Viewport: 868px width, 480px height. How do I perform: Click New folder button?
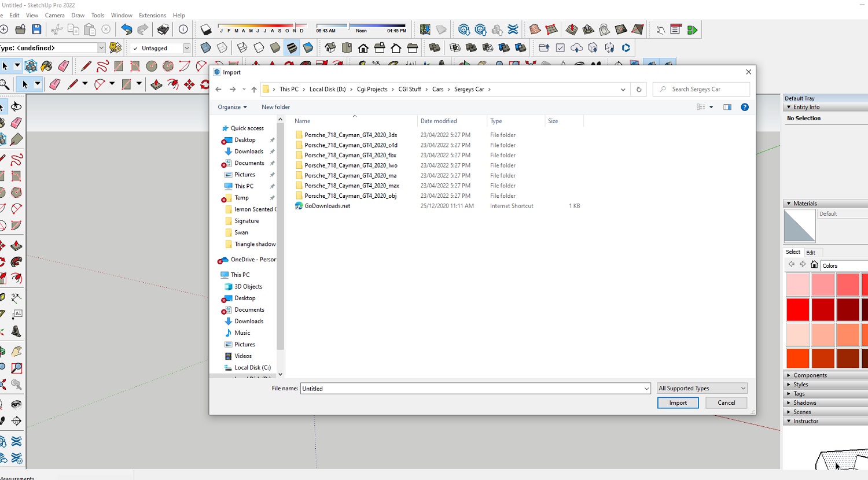(x=275, y=107)
